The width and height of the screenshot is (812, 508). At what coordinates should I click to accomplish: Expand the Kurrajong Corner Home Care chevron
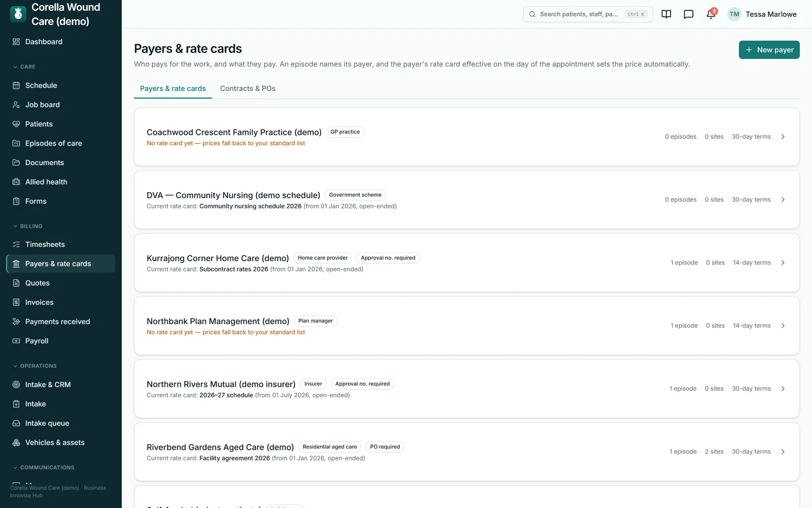pos(783,263)
